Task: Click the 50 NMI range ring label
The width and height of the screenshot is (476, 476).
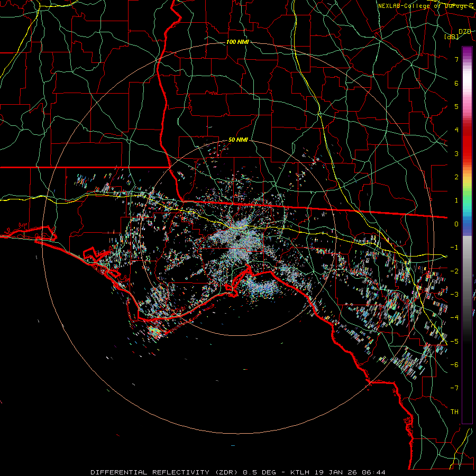Action: pyautogui.click(x=238, y=140)
